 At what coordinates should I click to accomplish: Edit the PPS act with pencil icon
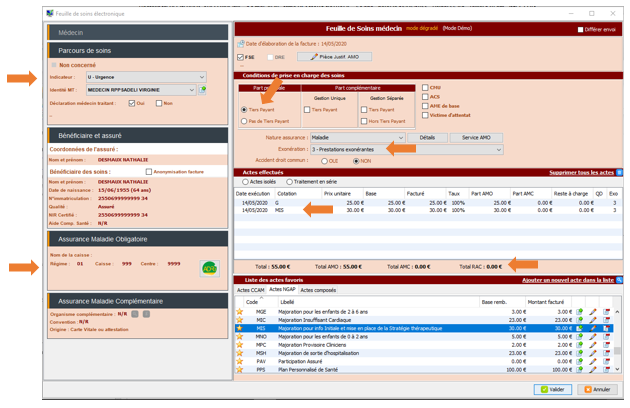click(x=593, y=369)
